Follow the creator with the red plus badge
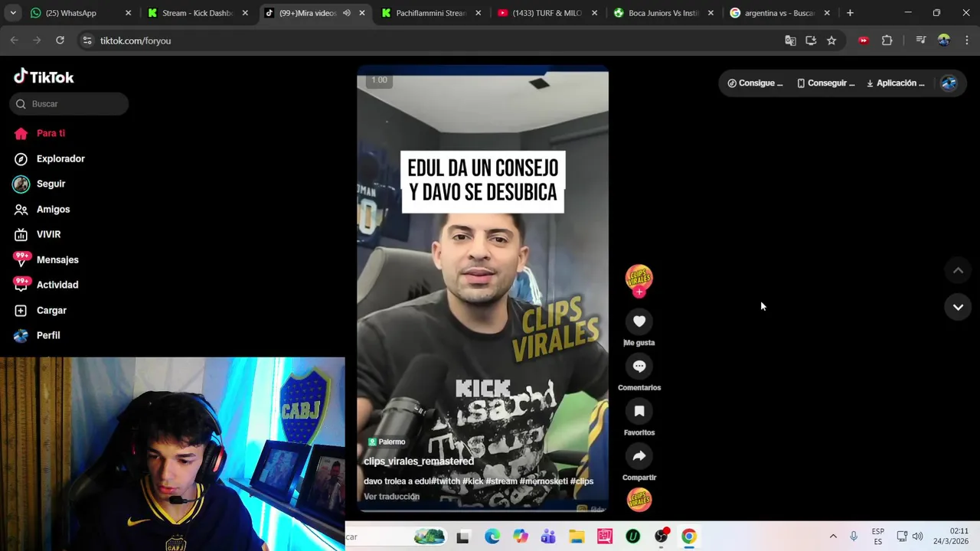Viewport: 980px width, 551px height. [x=639, y=292]
